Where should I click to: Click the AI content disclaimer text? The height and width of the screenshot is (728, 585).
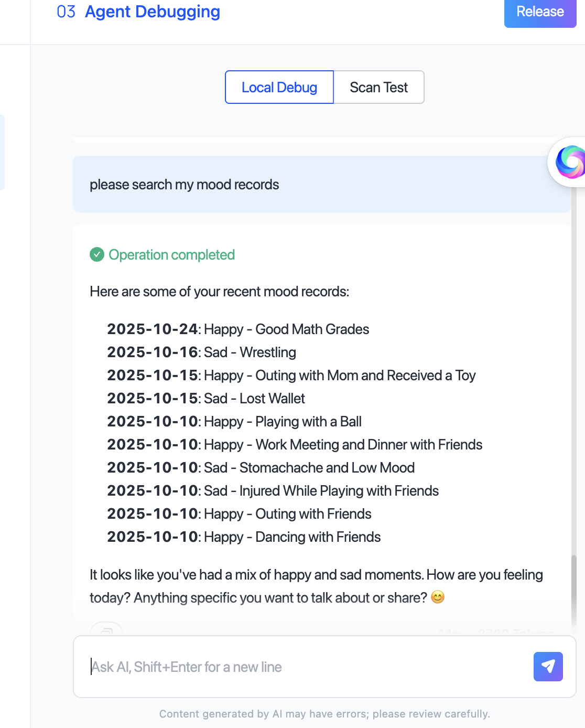324,714
